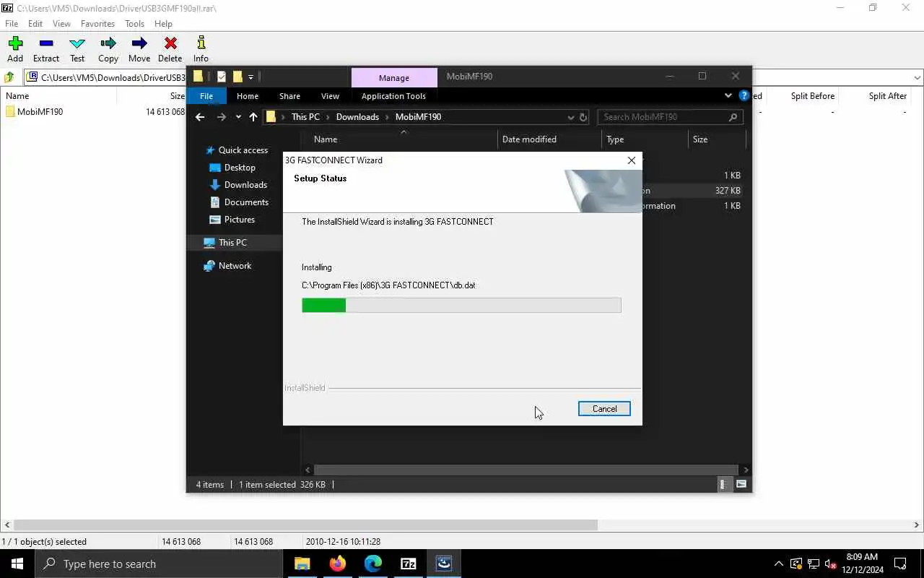Click the Up one level arrow in Explorer
The height and width of the screenshot is (578, 924).
coord(253,117)
